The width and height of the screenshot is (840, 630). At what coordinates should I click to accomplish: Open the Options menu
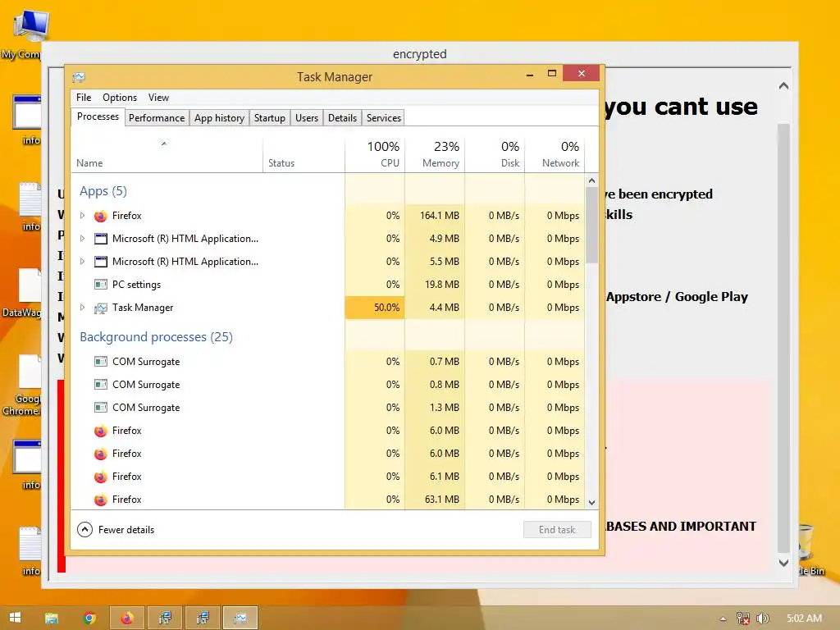click(120, 98)
